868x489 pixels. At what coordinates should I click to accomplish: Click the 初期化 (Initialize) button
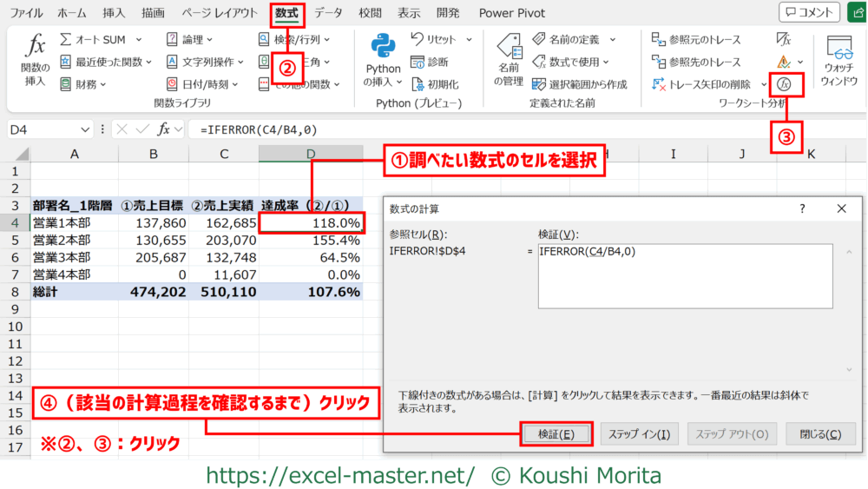coord(434,84)
